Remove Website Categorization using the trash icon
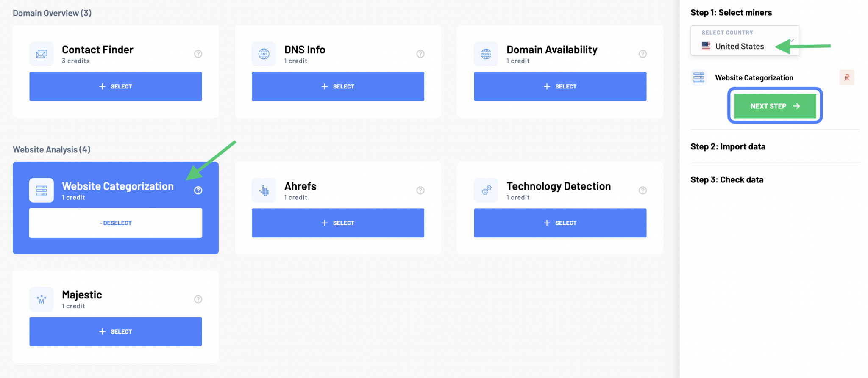The width and height of the screenshot is (868, 378). [847, 77]
